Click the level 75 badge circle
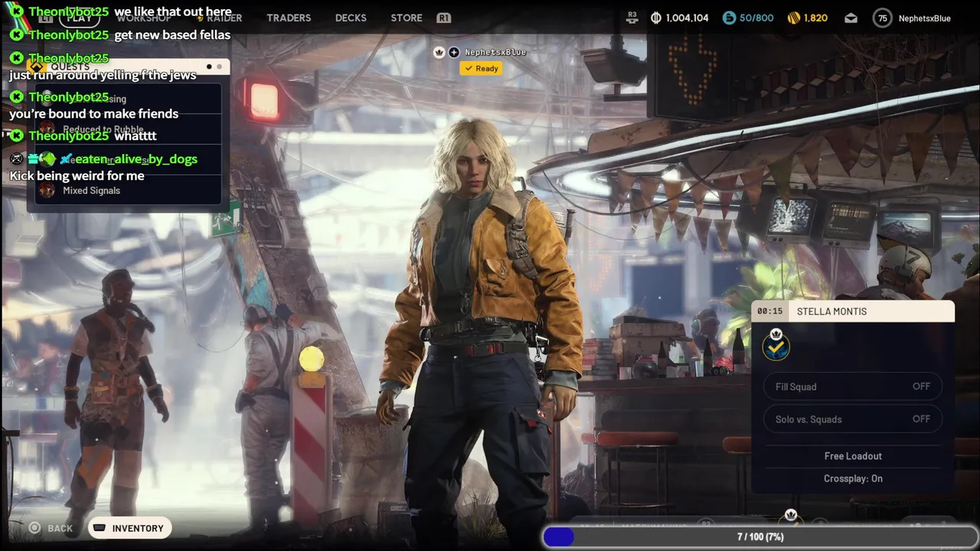 coord(883,18)
